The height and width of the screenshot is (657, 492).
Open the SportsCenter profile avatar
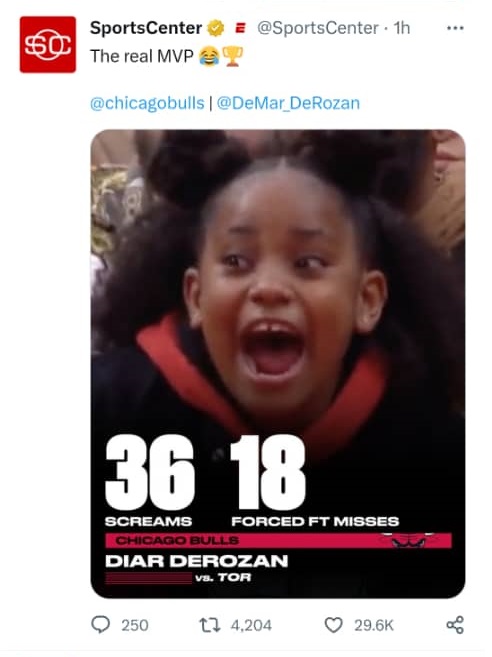pos(48,44)
